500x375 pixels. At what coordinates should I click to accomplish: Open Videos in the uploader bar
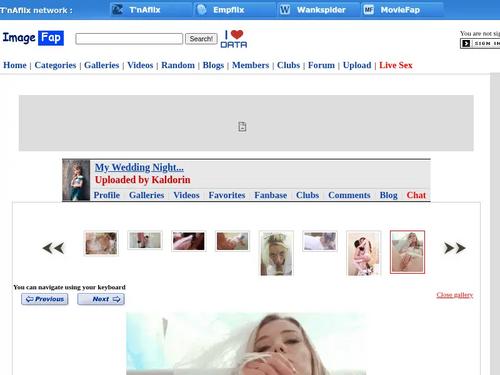pyautogui.click(x=186, y=195)
